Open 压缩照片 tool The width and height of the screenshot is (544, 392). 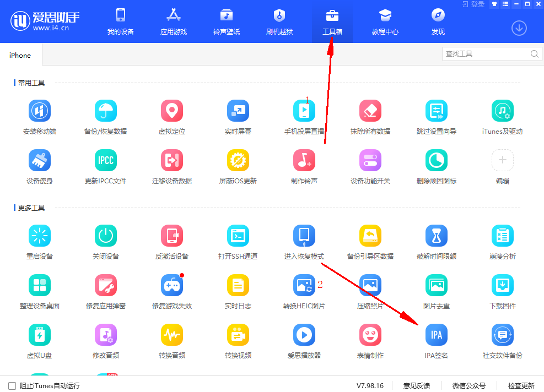click(370, 286)
